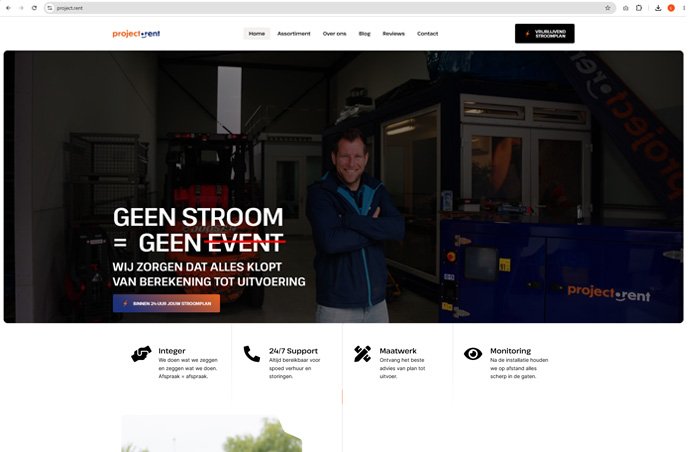Open the orange profile avatar
This screenshot has width=690, height=452.
click(x=671, y=8)
